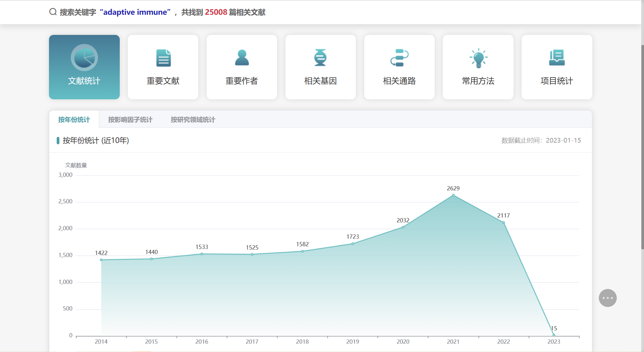Click the search magnifier icon
The height and width of the screenshot is (352, 644).
point(53,12)
